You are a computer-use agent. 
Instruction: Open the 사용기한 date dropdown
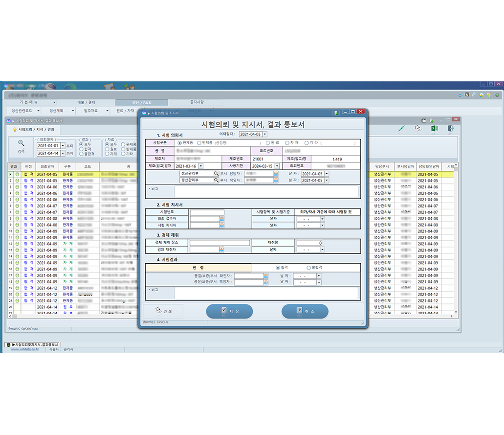click(x=276, y=166)
